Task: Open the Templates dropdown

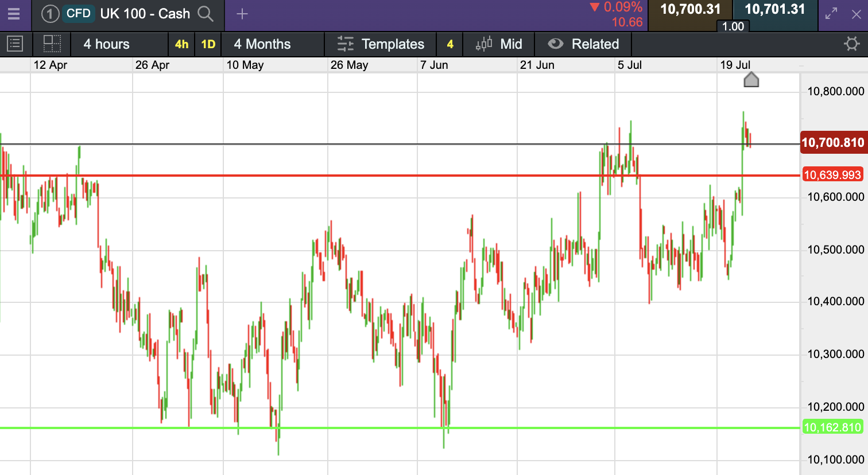Action: (x=381, y=44)
